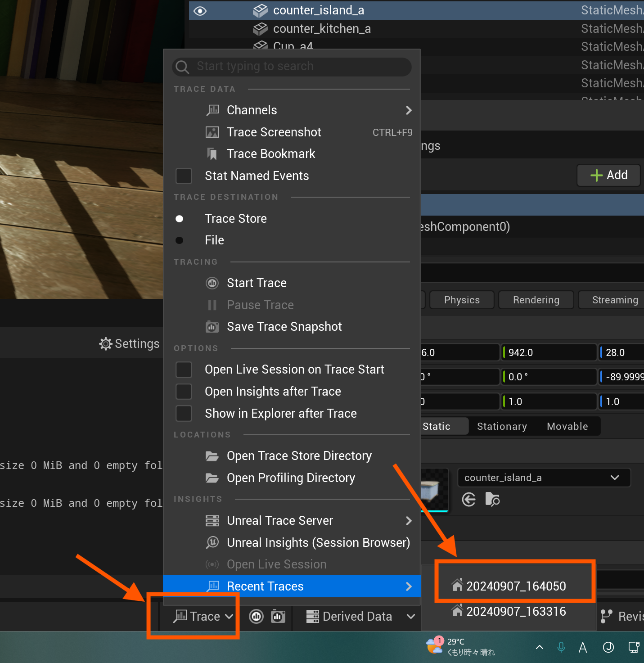Screen dimensions: 644x663
Task: Click the Save Trace Snapshot camera icon
Action: pyautogui.click(x=212, y=327)
